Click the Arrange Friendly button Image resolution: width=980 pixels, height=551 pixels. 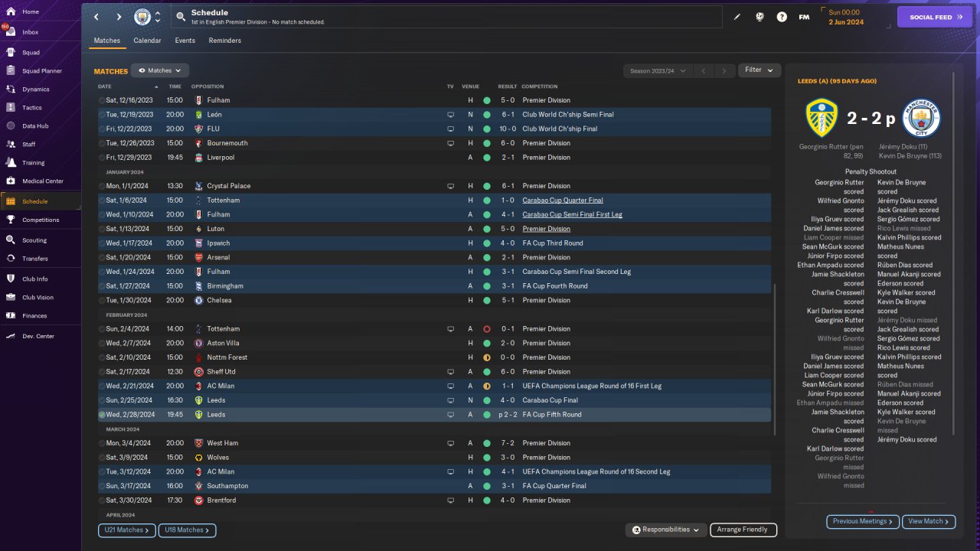tap(743, 530)
